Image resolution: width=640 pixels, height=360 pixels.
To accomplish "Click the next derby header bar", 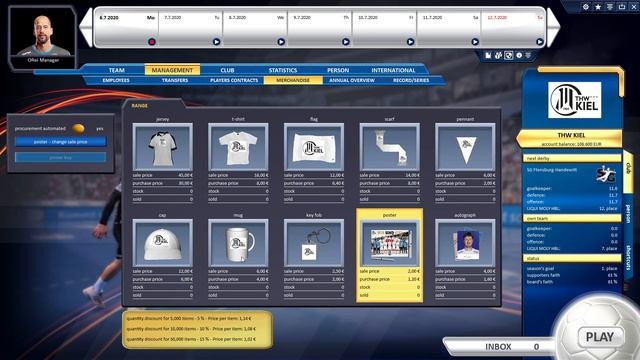I will [x=572, y=158].
